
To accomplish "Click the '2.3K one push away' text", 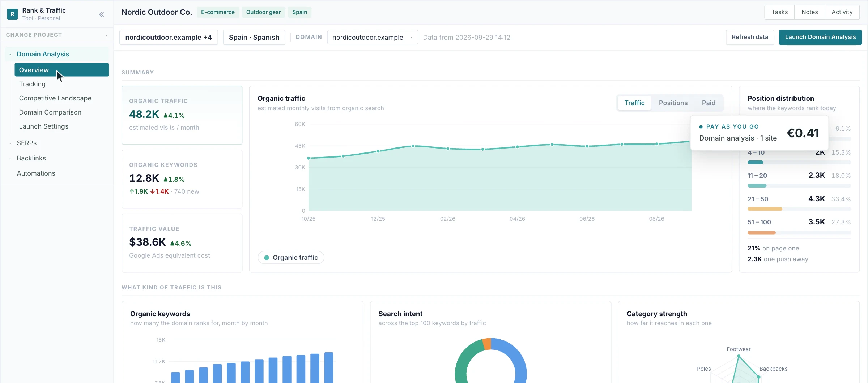I will pyautogui.click(x=778, y=259).
